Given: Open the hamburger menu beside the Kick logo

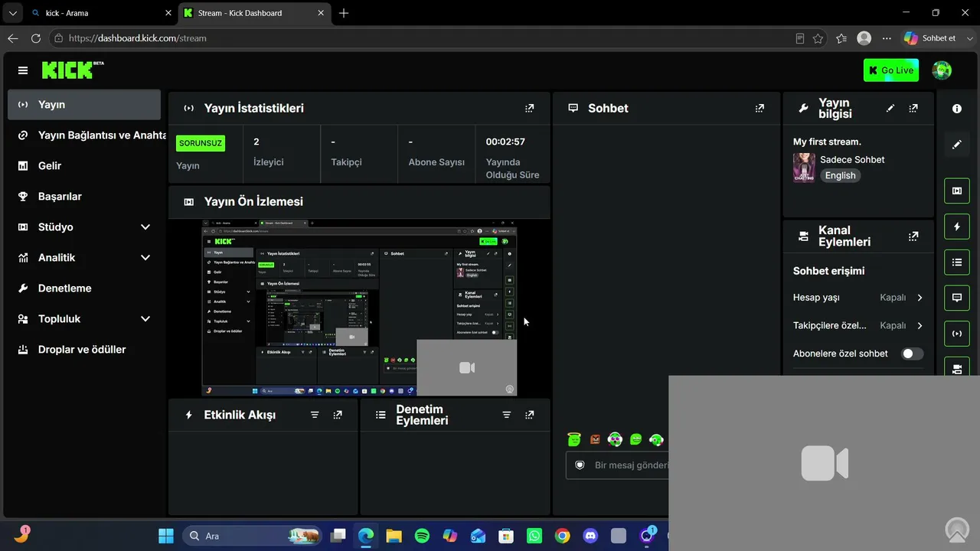Looking at the screenshot, I should pyautogui.click(x=23, y=70).
